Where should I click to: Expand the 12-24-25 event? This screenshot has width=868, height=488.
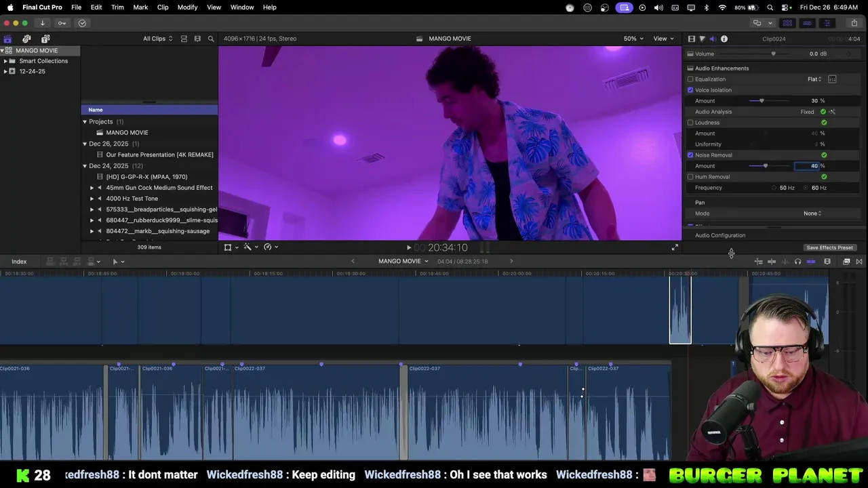(x=5, y=71)
